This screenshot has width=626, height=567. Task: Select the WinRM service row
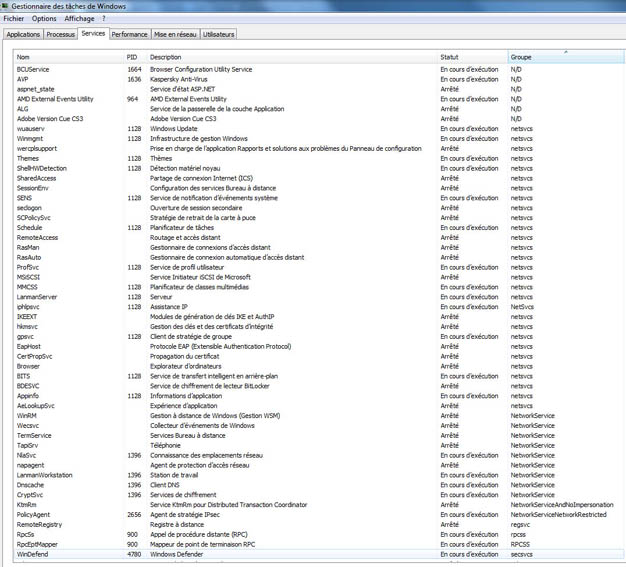(x=319, y=416)
